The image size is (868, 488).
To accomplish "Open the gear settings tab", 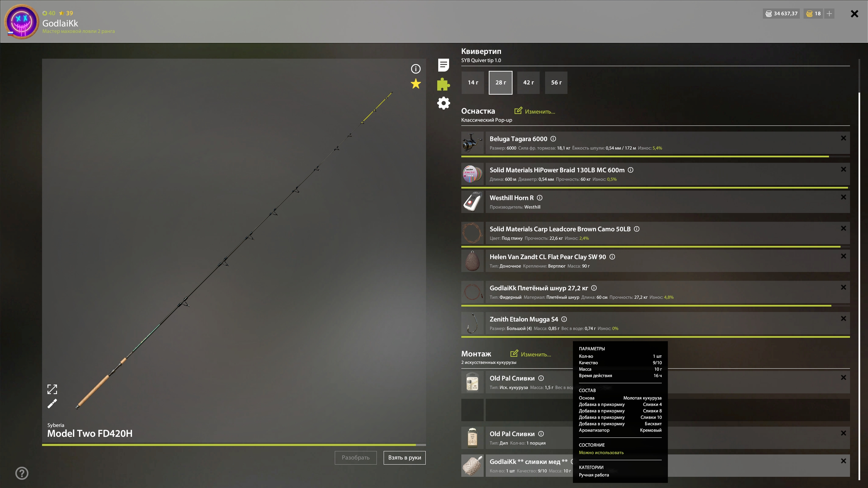I will (x=443, y=103).
